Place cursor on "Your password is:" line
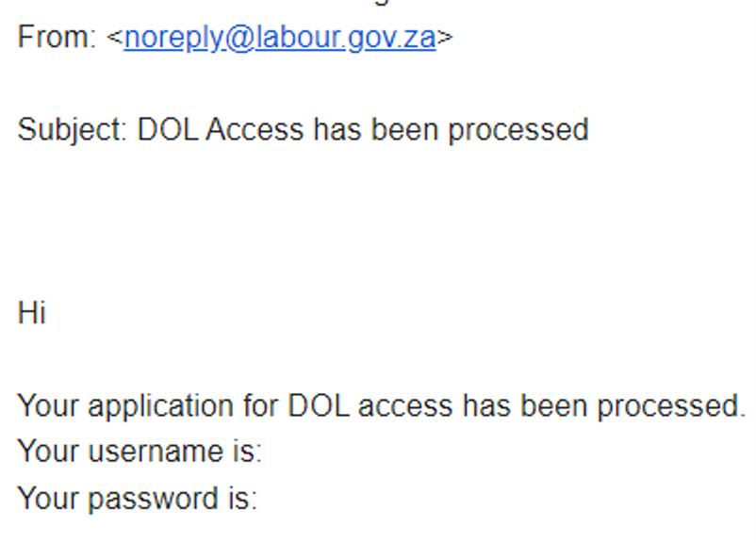This screenshot has height=543, width=756. click(138, 499)
